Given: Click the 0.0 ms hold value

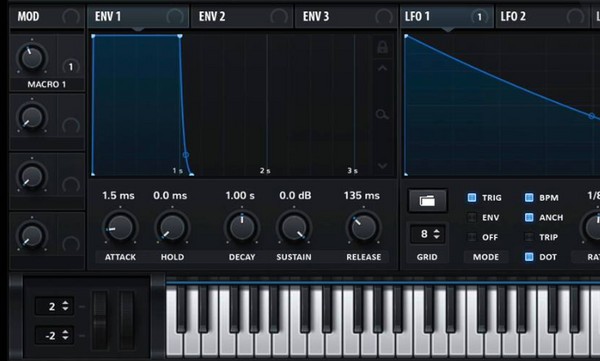Looking at the screenshot, I should pos(170,196).
